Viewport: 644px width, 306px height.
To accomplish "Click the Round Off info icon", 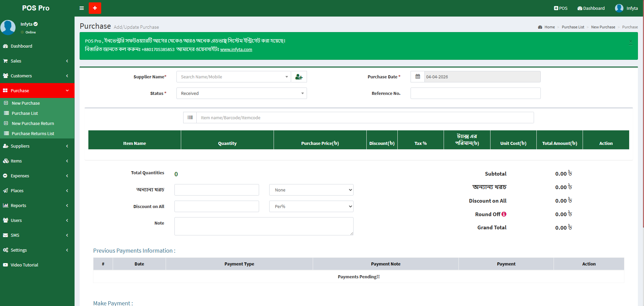I will pos(504,214).
